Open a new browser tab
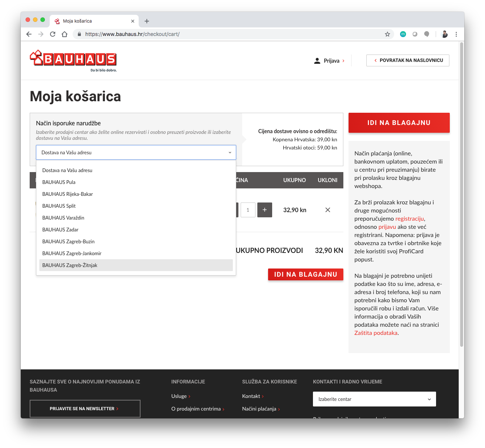 point(147,21)
